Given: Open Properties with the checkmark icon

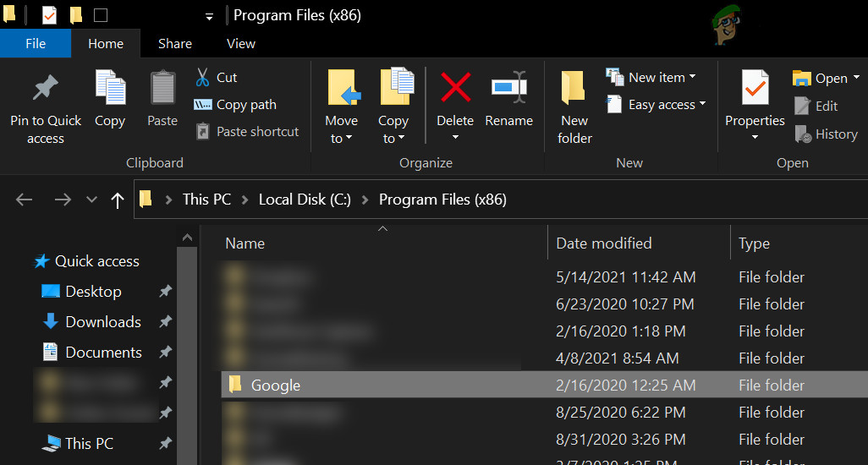Looking at the screenshot, I should [x=755, y=89].
